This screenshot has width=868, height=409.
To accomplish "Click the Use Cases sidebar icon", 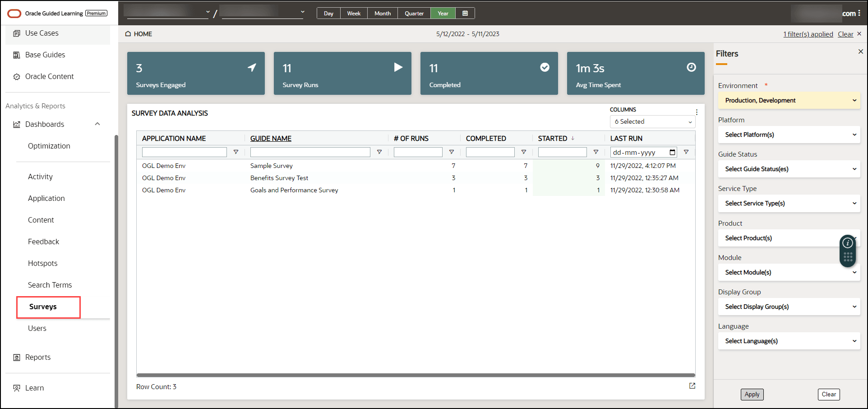I will point(17,33).
